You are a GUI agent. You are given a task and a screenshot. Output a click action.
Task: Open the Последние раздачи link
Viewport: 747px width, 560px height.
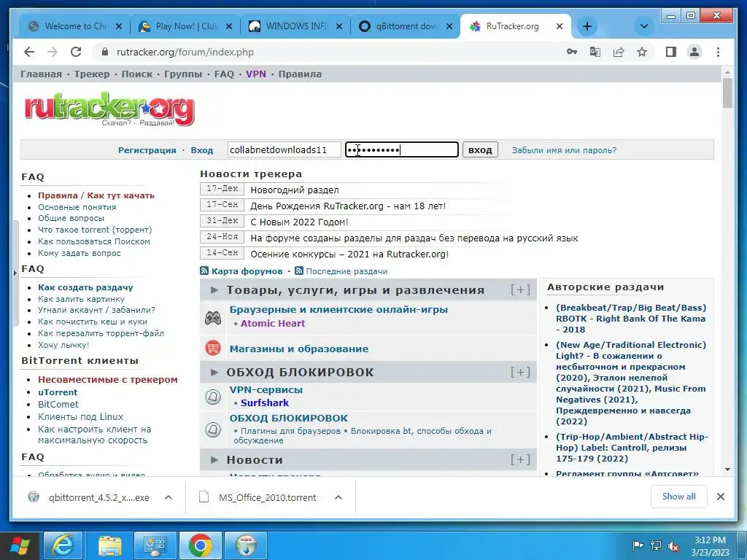tap(347, 271)
